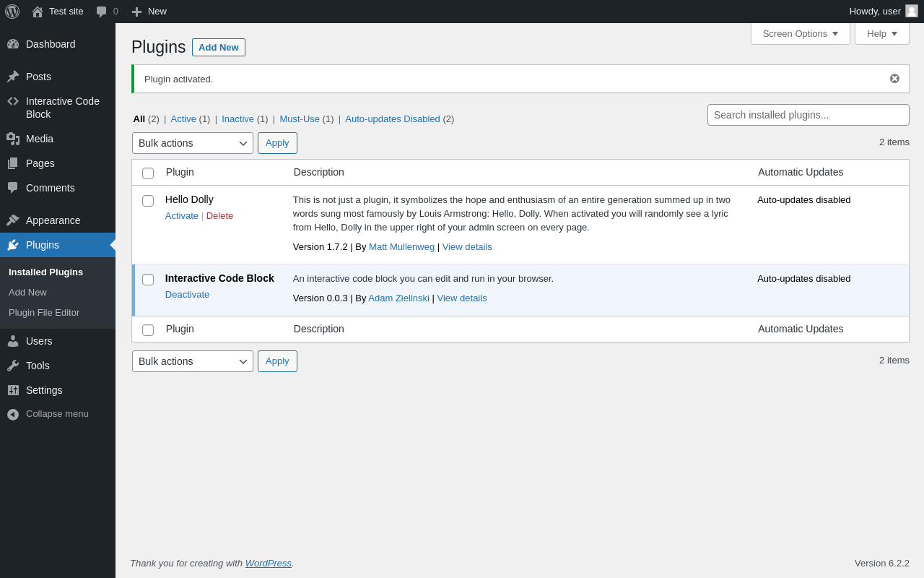This screenshot has height=578, width=924.
Task: Click the plus icon for New content
Action: [136, 12]
